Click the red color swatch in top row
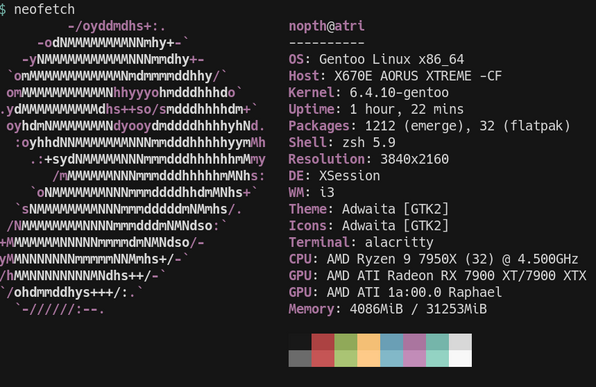 [323, 342]
